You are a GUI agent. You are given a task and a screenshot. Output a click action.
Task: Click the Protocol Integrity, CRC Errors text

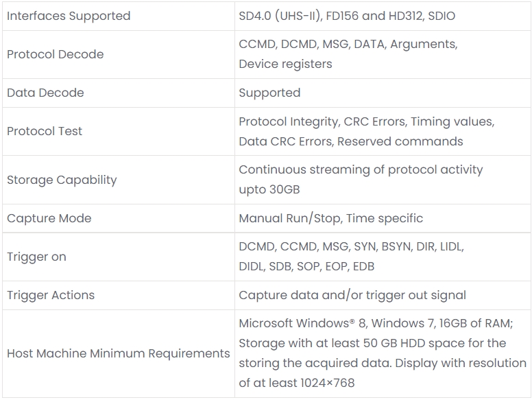(x=323, y=121)
